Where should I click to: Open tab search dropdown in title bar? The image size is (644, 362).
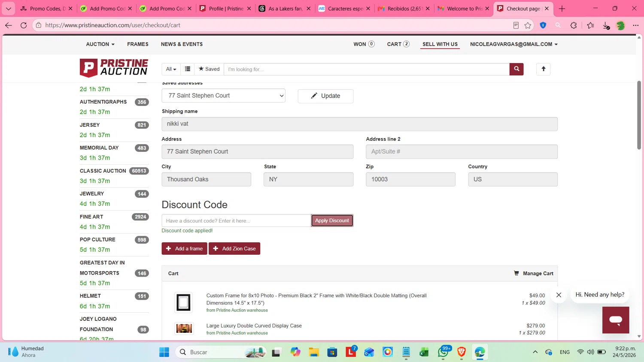point(9,9)
